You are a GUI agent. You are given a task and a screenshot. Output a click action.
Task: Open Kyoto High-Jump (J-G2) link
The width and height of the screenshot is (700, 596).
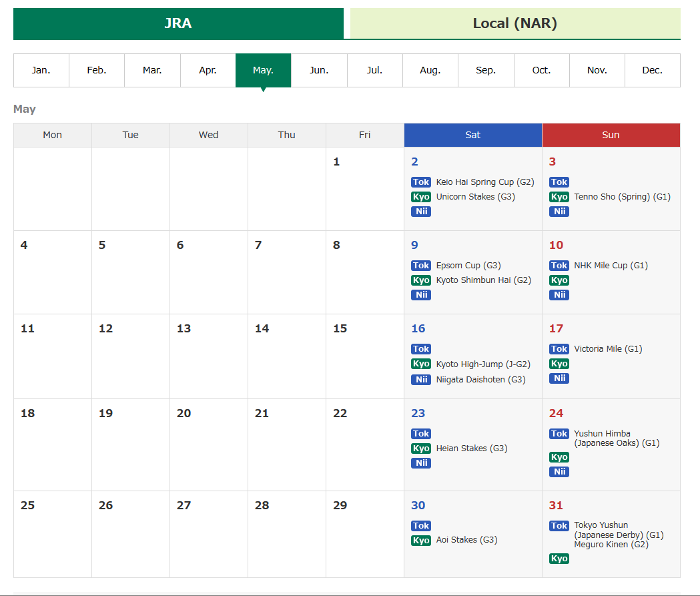(x=483, y=364)
